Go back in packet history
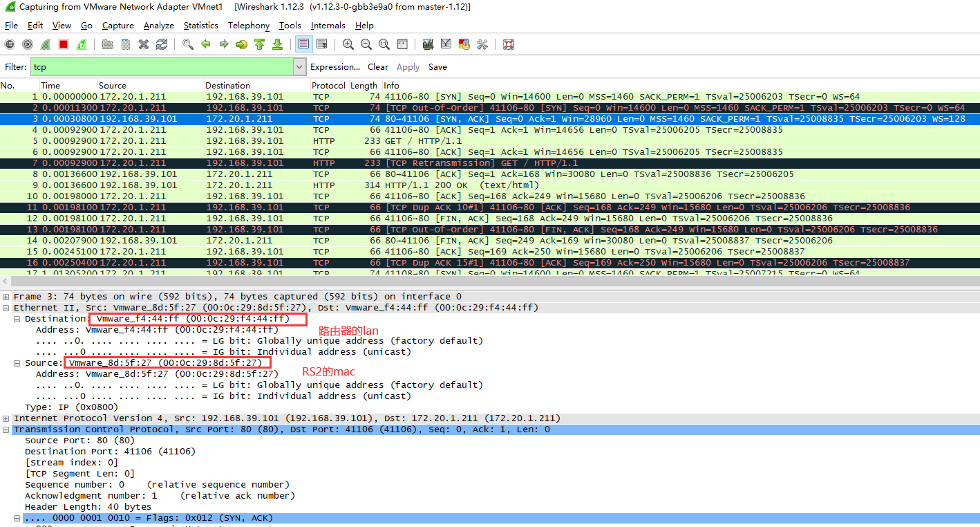The width and height of the screenshot is (980, 527). click(x=205, y=44)
